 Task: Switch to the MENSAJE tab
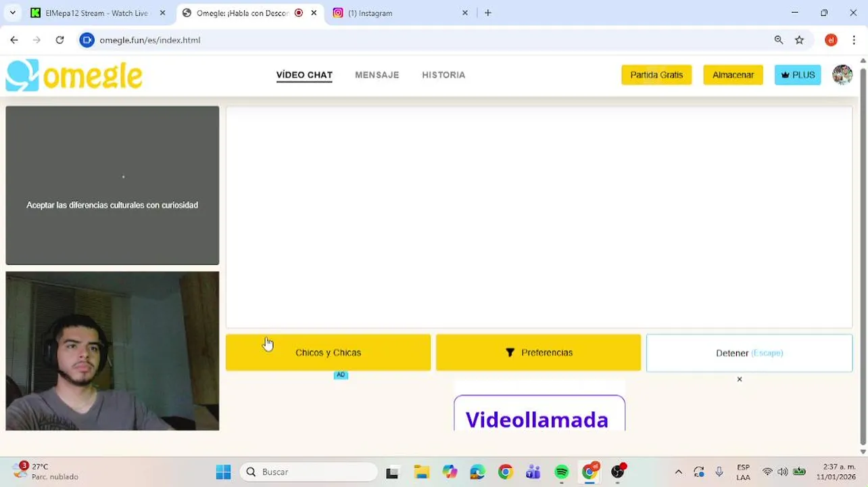pyautogui.click(x=377, y=75)
